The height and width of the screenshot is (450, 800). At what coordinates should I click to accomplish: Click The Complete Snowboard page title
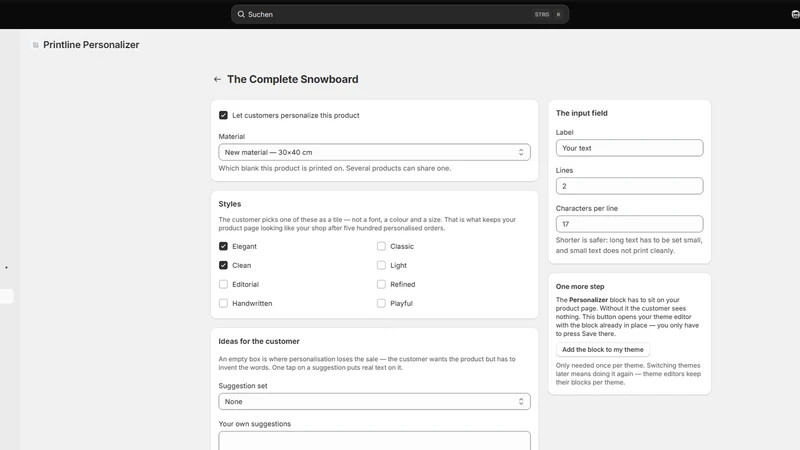pos(292,79)
